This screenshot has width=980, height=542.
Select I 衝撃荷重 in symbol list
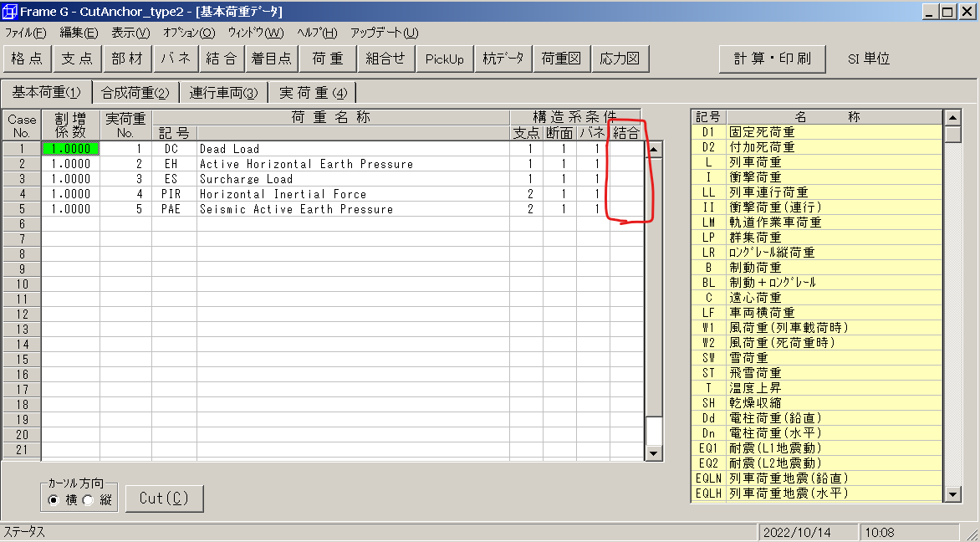pyautogui.click(x=817, y=177)
